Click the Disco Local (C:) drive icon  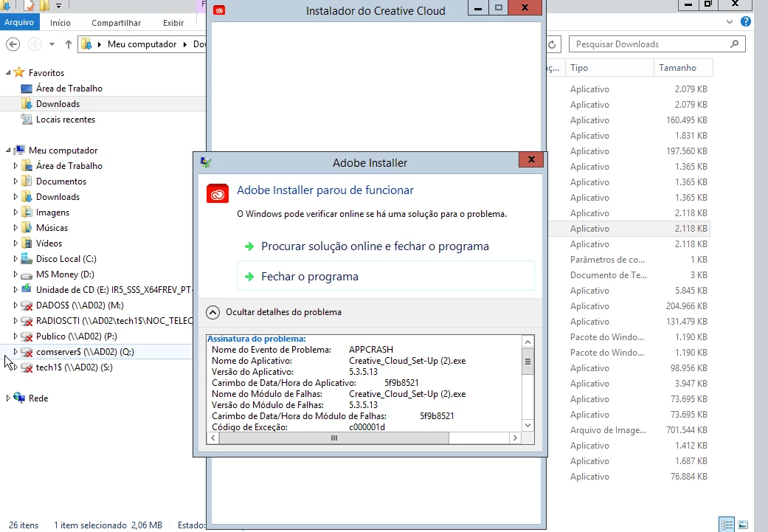click(x=27, y=259)
